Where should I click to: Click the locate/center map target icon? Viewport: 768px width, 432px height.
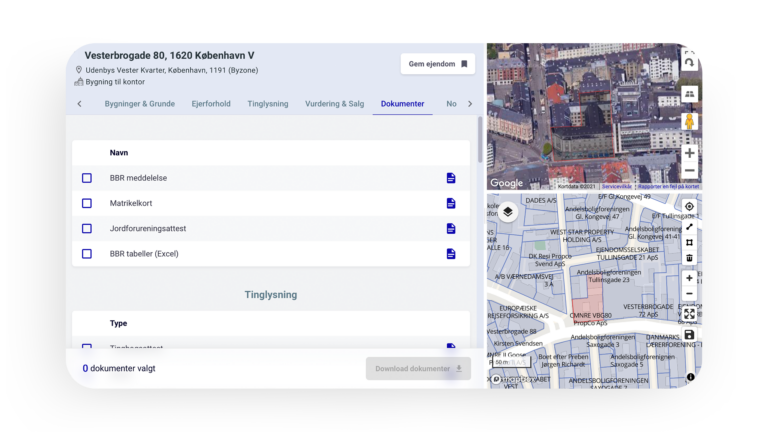tap(689, 207)
